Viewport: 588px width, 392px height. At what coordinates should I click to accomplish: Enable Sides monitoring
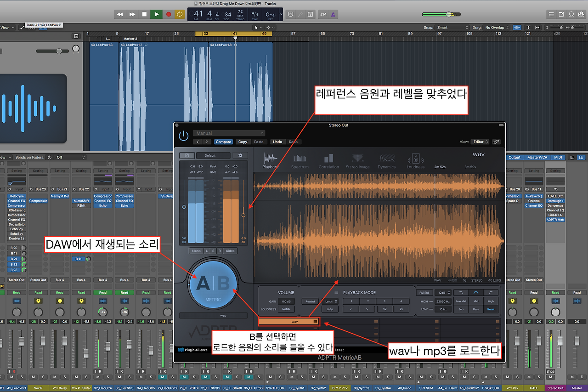(231, 251)
